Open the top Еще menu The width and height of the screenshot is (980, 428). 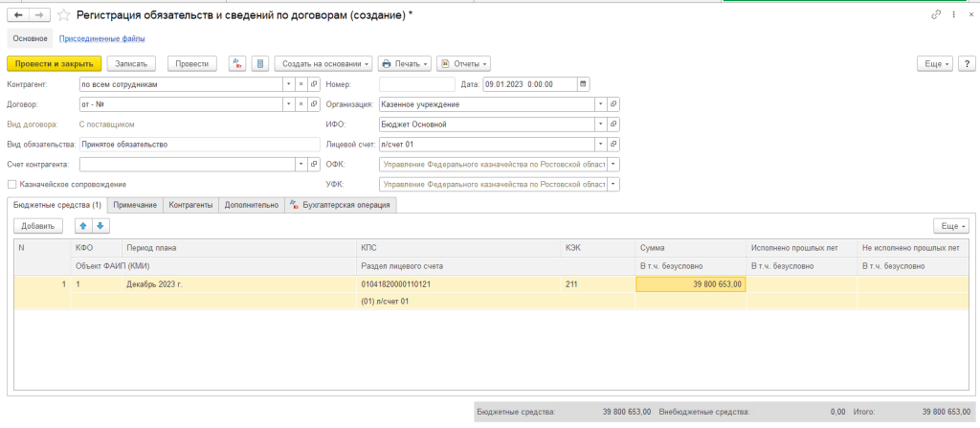(935, 64)
